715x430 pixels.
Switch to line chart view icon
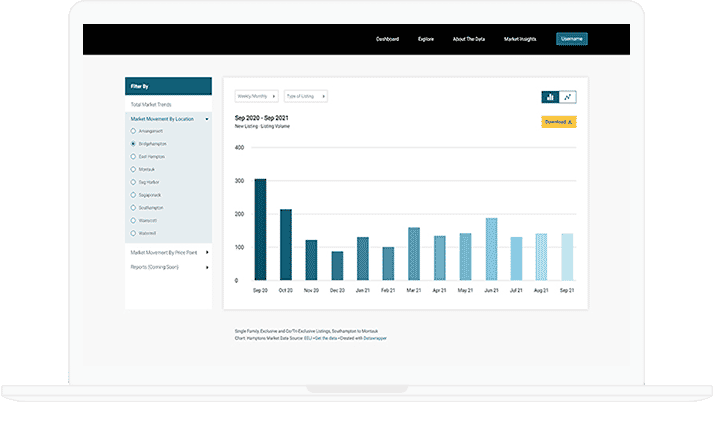[568, 97]
